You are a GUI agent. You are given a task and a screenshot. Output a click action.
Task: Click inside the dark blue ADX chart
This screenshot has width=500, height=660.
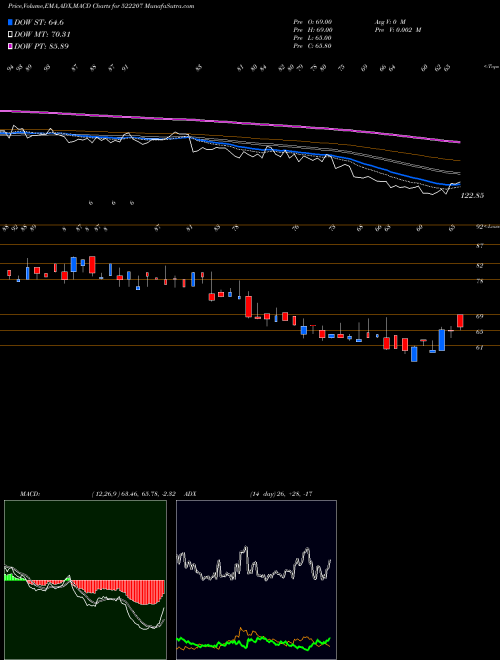[x=256, y=580]
